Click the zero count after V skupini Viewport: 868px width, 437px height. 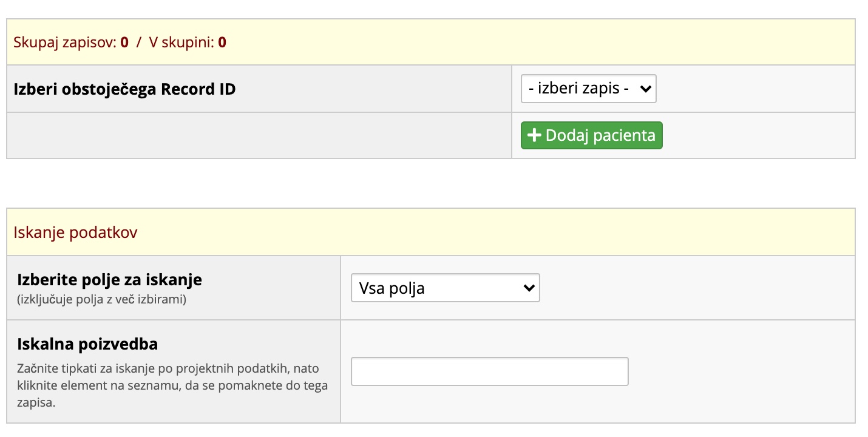pos(222,42)
